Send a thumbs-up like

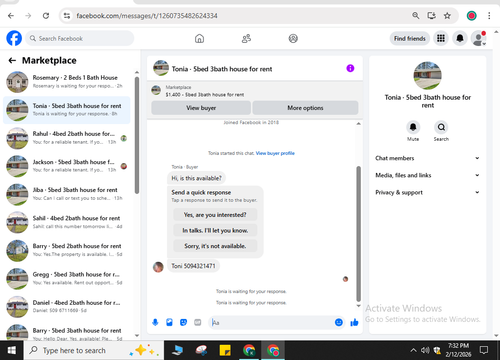pyautogui.click(x=354, y=322)
